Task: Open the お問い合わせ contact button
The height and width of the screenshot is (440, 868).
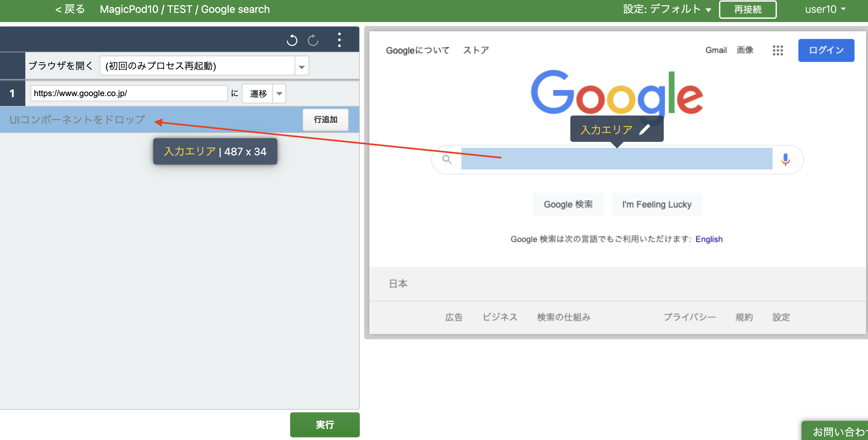Action: pos(835,431)
